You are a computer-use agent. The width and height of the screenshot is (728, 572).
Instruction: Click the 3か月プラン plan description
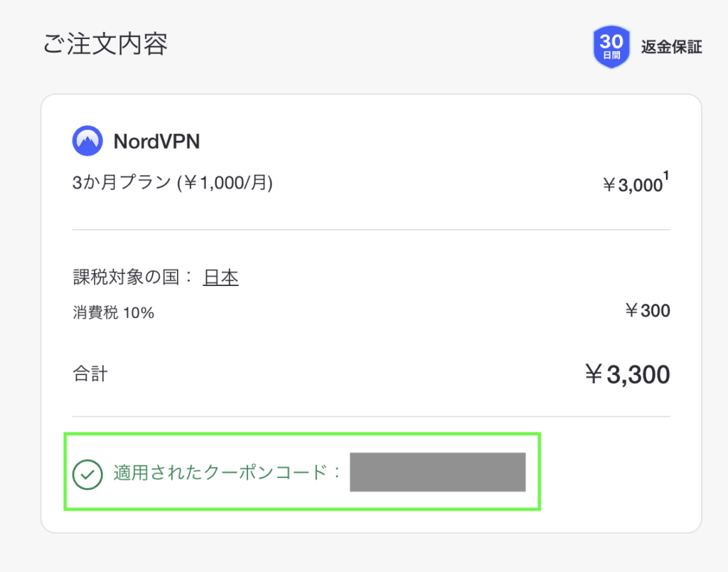coord(172,183)
